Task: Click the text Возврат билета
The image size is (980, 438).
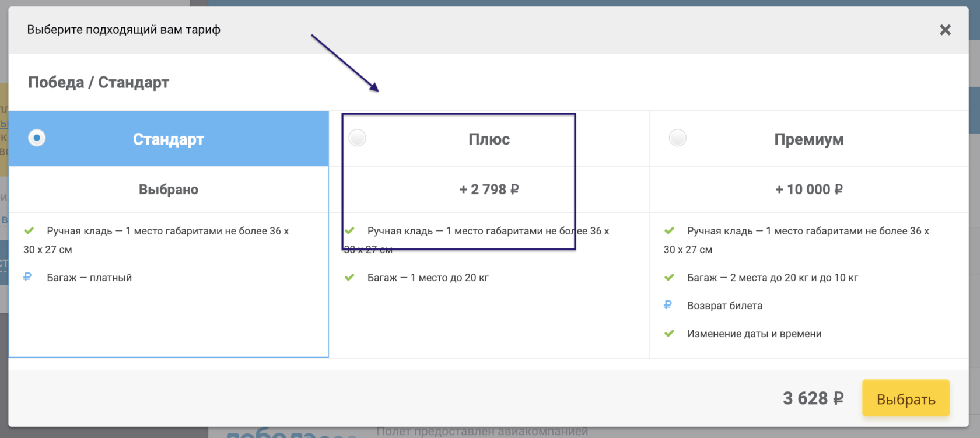Action: [x=724, y=306]
